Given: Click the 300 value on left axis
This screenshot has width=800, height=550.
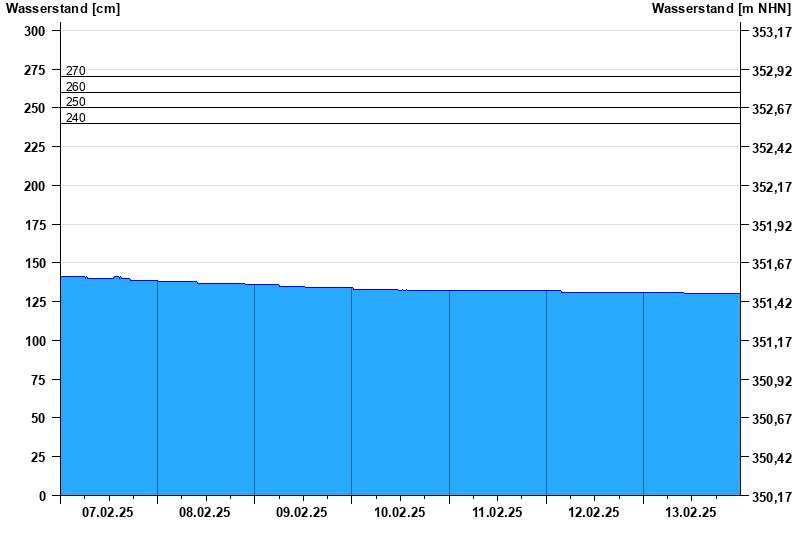Looking at the screenshot, I should 35,31.
